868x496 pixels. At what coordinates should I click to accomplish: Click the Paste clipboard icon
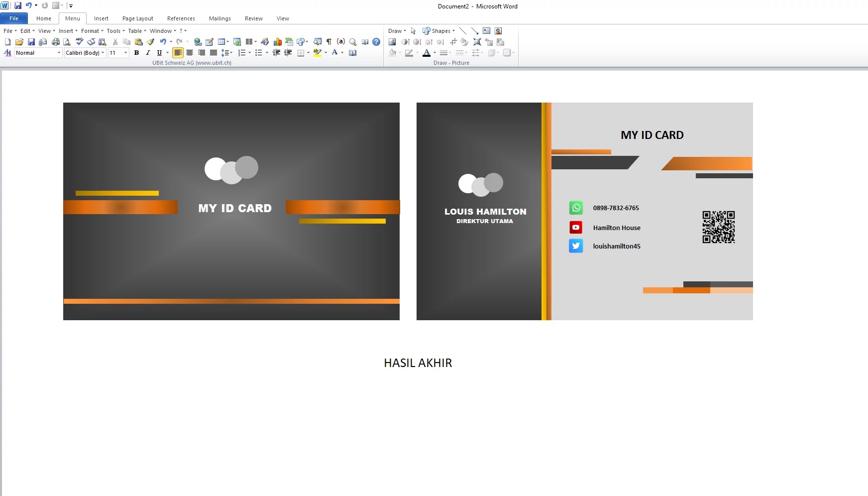point(139,42)
